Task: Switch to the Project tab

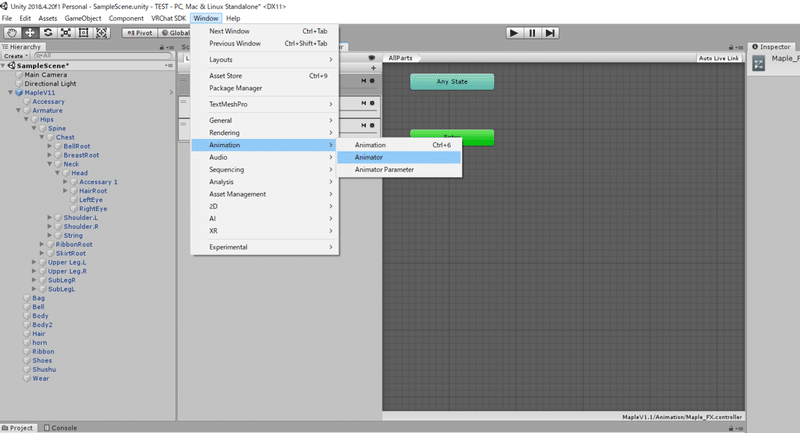Action: click(x=18, y=428)
